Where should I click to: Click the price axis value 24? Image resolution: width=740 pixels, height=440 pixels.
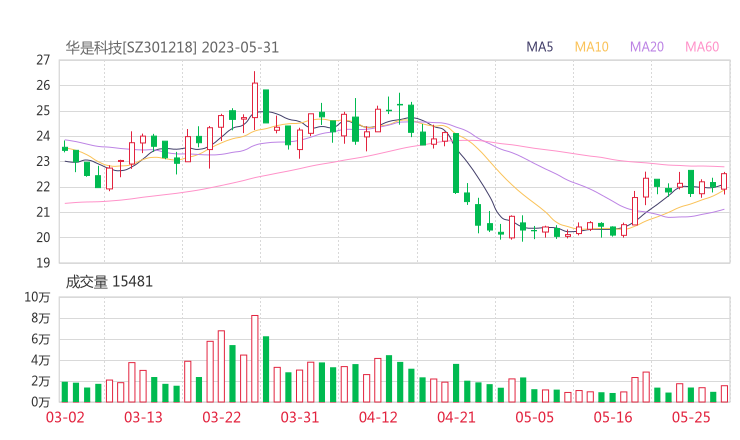(x=43, y=136)
